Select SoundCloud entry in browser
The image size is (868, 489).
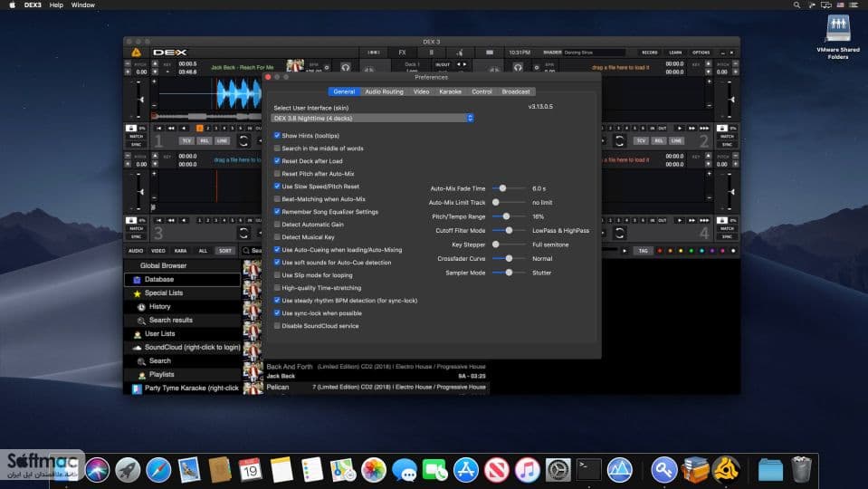tap(183, 347)
